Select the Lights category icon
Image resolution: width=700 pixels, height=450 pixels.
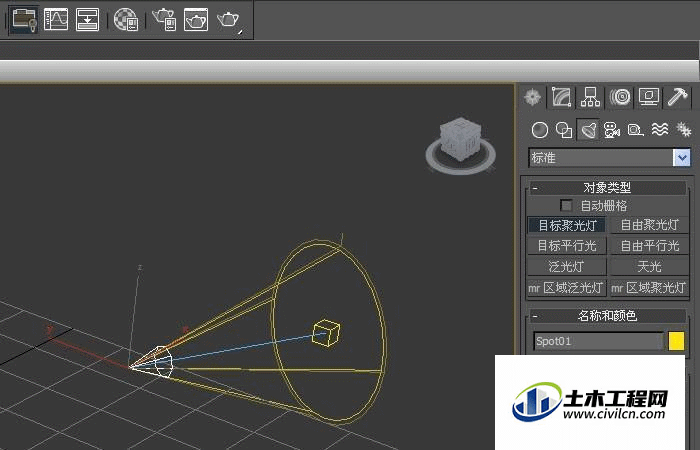point(588,130)
